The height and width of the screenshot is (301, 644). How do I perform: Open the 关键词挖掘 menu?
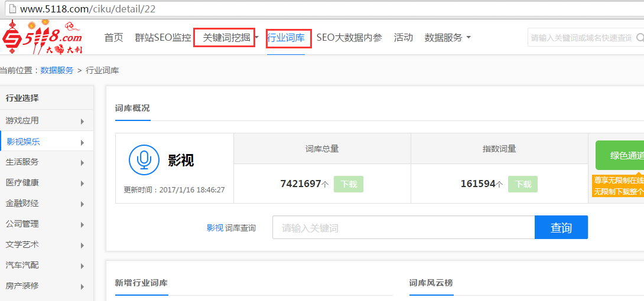(x=227, y=38)
